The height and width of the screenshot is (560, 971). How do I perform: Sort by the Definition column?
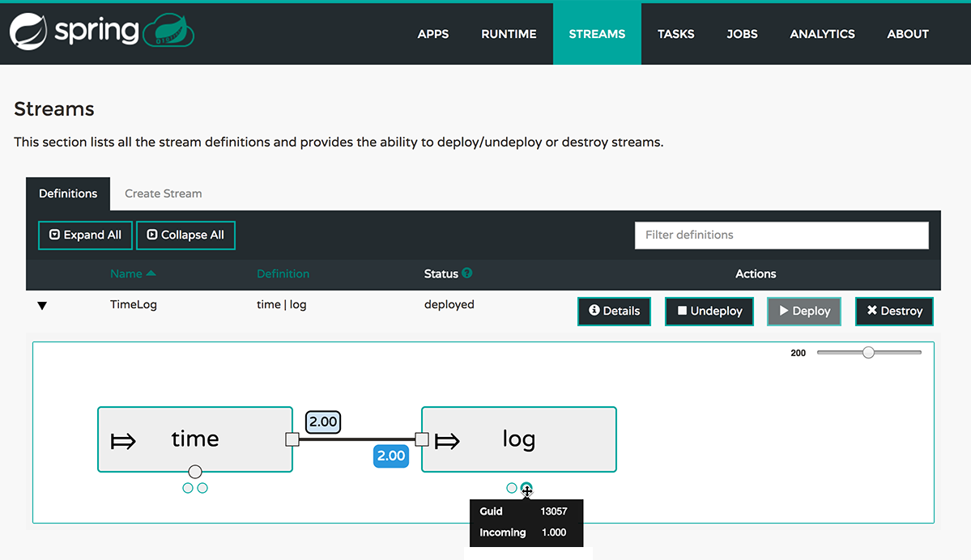pos(283,274)
